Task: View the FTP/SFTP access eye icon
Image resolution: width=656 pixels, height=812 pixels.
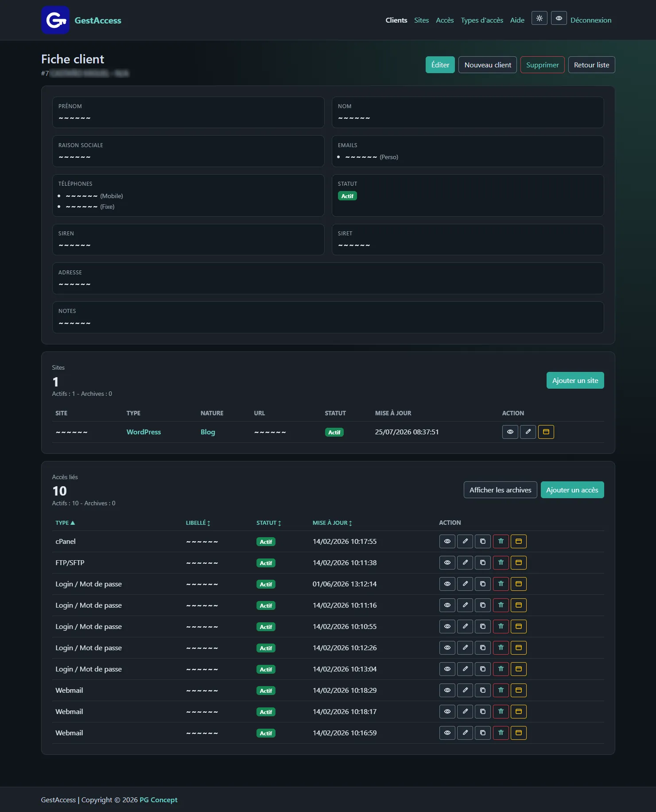Action: [x=447, y=562]
